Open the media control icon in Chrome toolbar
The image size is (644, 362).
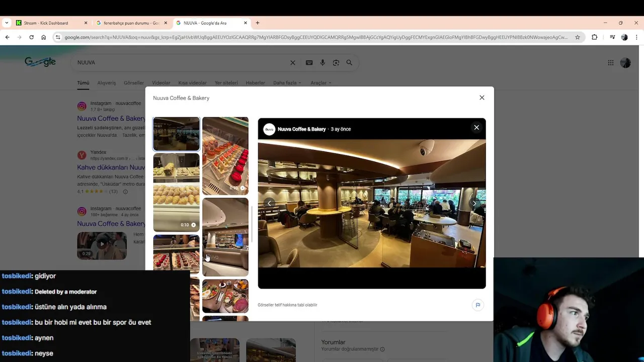coord(612,37)
